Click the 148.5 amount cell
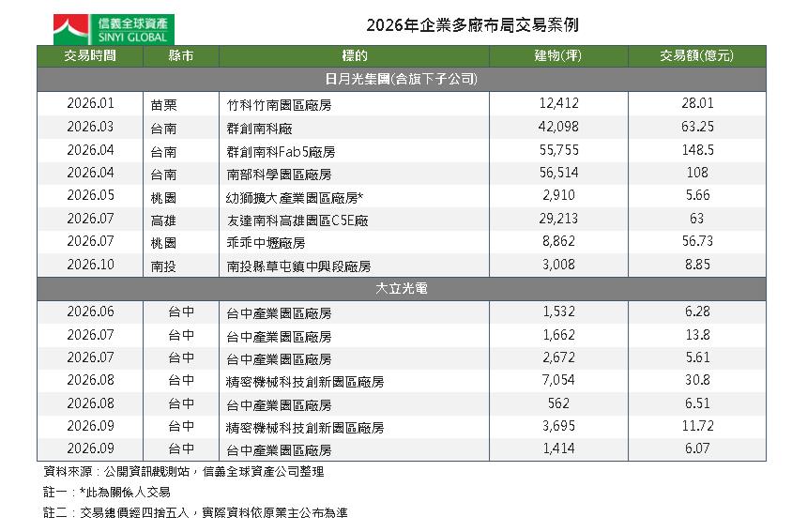 (697, 150)
